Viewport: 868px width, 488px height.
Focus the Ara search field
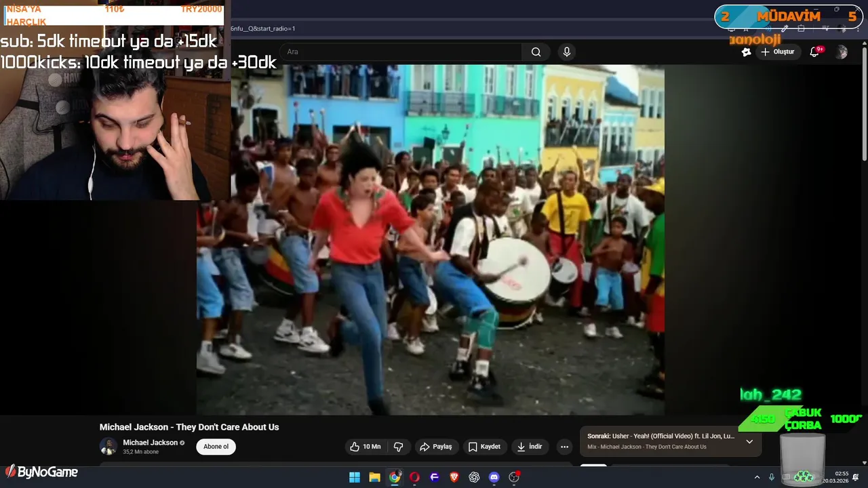pos(400,52)
